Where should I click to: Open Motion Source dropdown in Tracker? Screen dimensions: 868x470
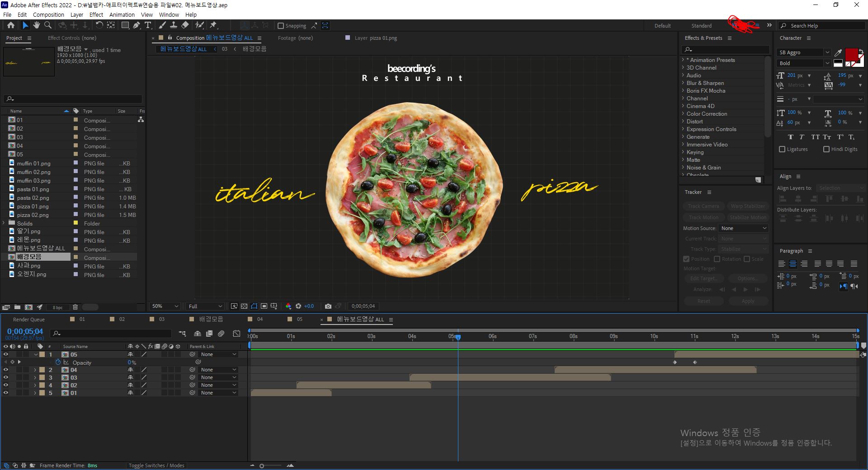[744, 228]
